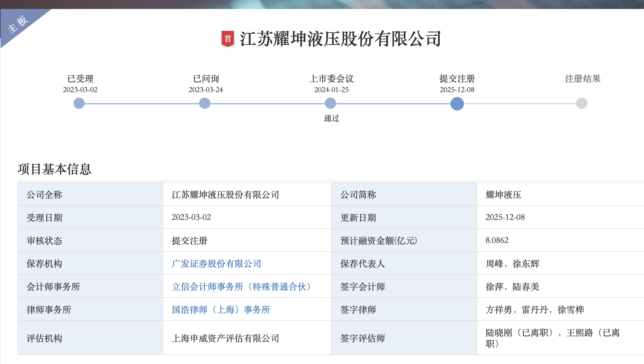The height and width of the screenshot is (364, 644).
Task: Click the company title 江苏耀坤液压股份有限公司
Action: (340, 39)
